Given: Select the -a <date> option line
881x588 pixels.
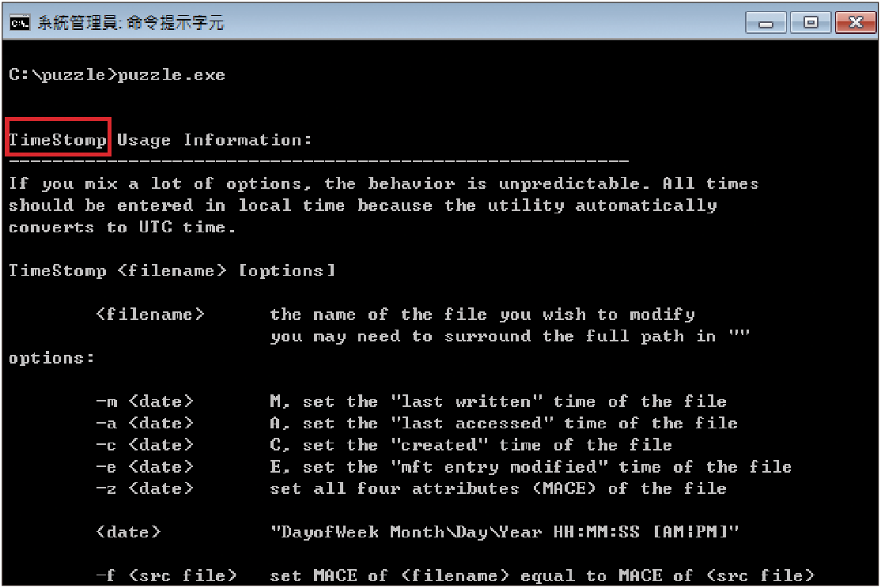Looking at the screenshot, I should [417, 424].
